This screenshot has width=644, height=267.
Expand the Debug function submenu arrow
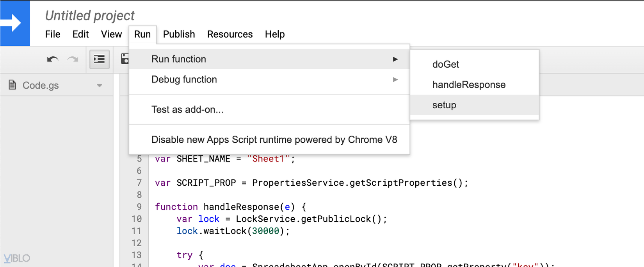click(x=395, y=79)
